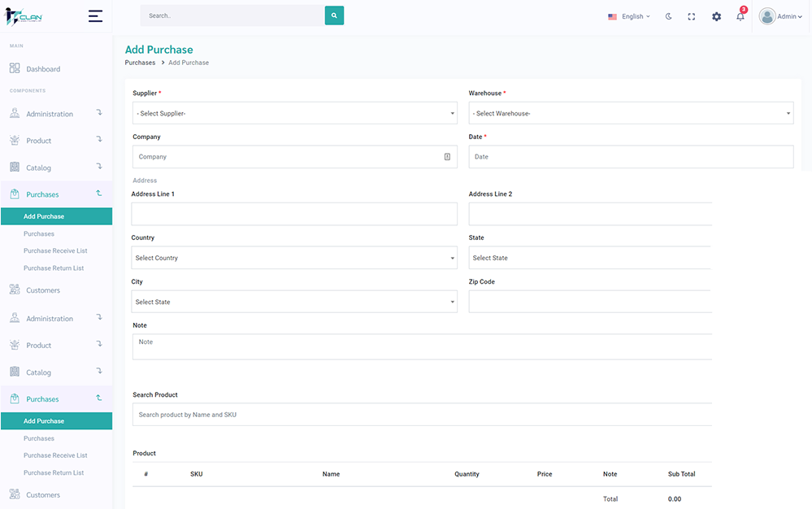Open Purchase Receive List in sidebar
Viewport: 812px width, 509px height.
(x=55, y=250)
